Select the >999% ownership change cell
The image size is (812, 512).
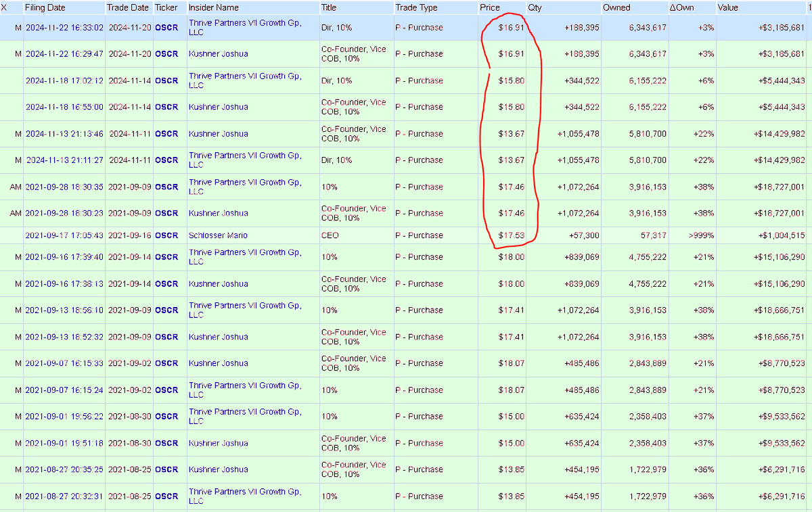[700, 235]
